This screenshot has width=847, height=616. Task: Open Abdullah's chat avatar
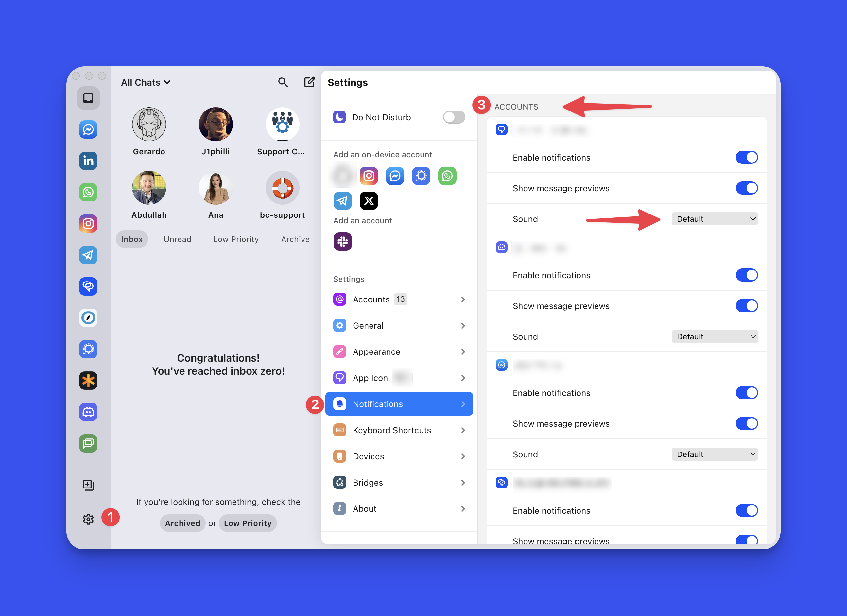[149, 188]
